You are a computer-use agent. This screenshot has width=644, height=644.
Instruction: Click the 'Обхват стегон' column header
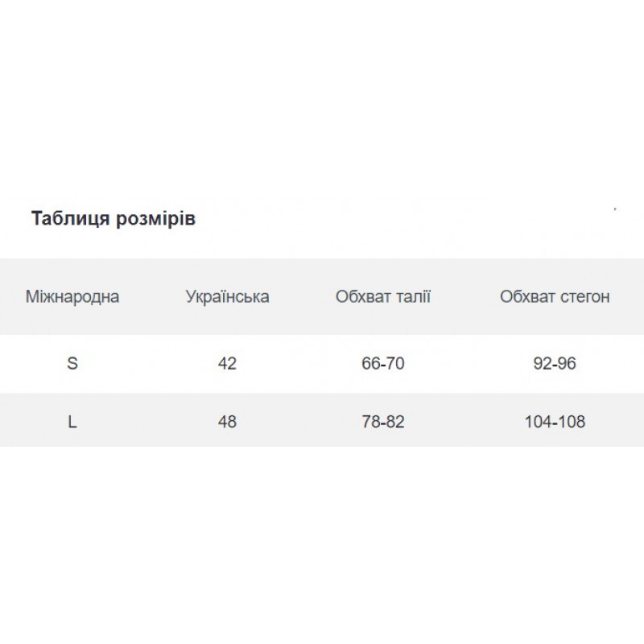pos(555,296)
